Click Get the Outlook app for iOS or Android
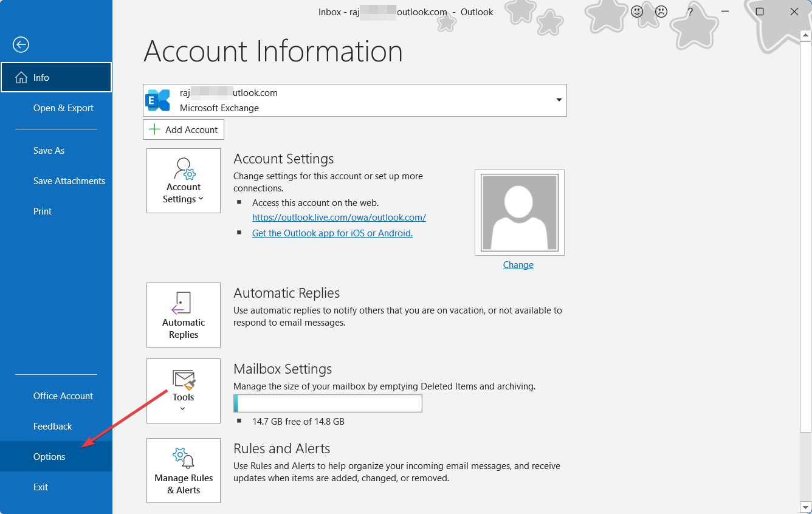This screenshot has height=514, width=812. pyautogui.click(x=332, y=233)
